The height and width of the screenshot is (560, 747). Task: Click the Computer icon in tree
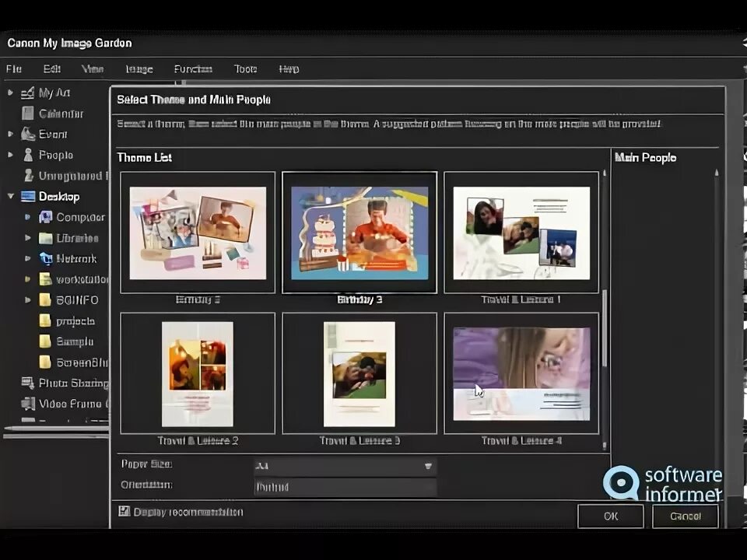coord(46,217)
